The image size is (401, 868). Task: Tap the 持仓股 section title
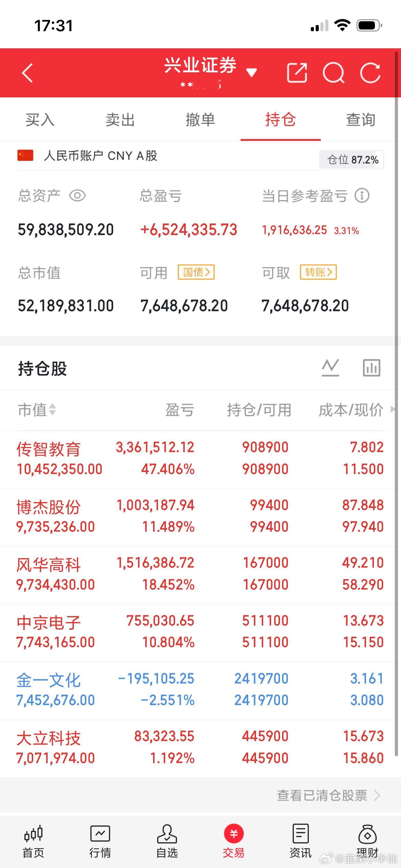click(42, 369)
